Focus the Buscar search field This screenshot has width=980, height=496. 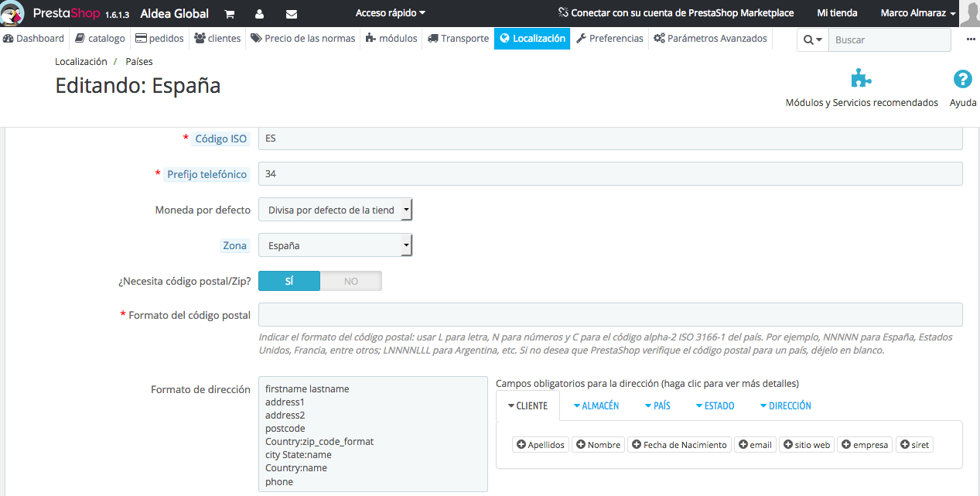[x=890, y=40]
